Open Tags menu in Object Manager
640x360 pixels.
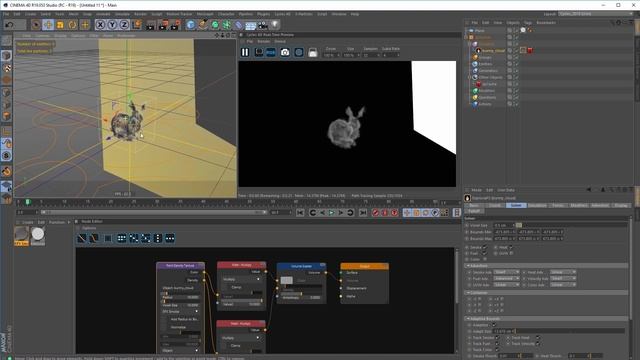pyautogui.click(x=528, y=22)
